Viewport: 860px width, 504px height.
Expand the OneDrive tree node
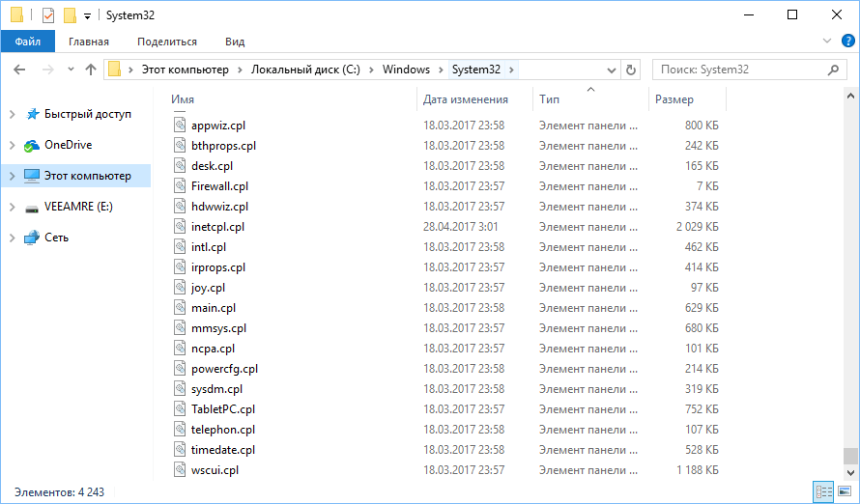pos(12,145)
